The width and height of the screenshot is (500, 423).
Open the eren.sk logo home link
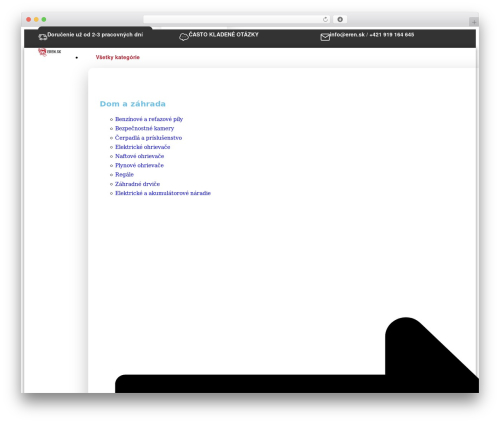pos(49,52)
